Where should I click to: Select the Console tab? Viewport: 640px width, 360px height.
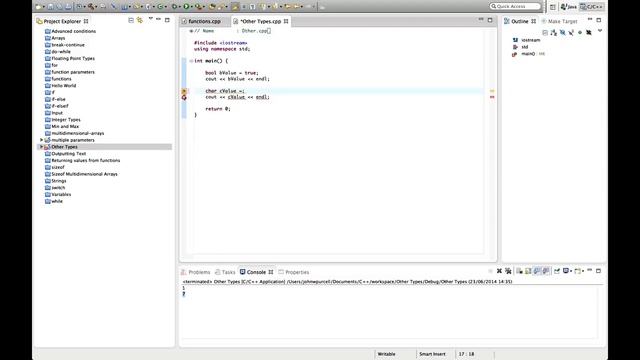[256, 272]
